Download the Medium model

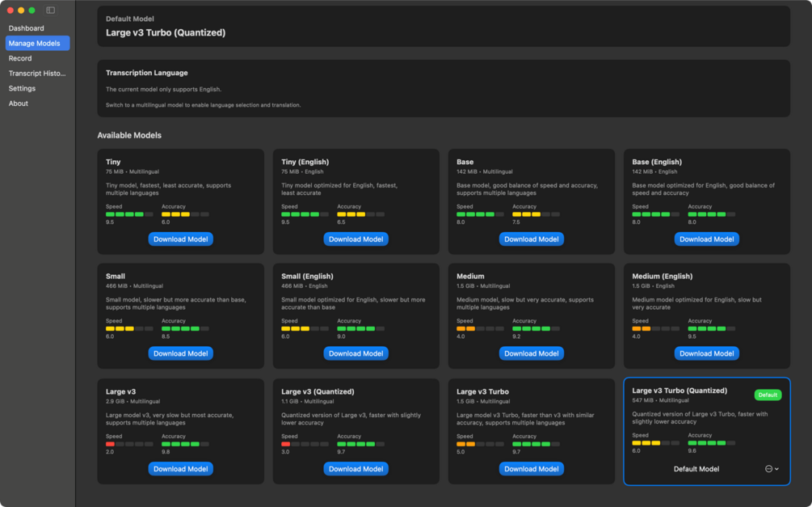click(x=531, y=353)
